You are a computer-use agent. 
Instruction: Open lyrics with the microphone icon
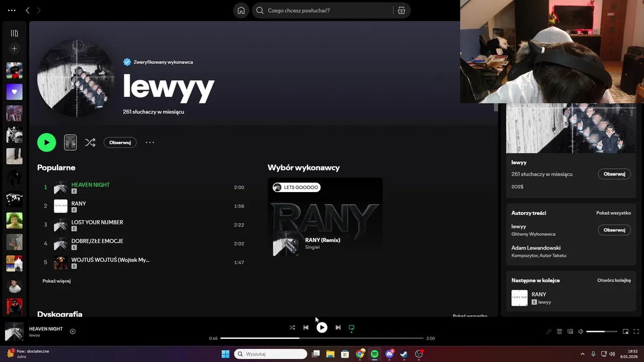point(549,332)
